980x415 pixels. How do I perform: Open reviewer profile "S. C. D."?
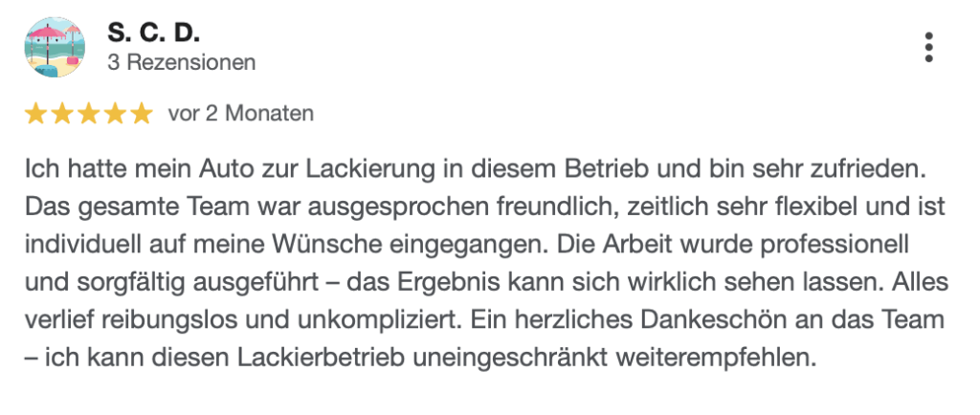pos(154,33)
